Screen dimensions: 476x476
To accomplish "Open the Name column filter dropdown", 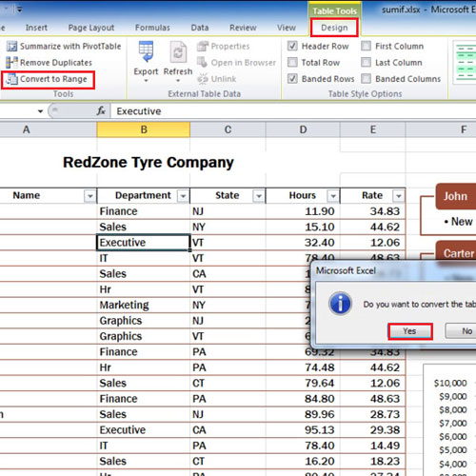I will coord(89,196).
